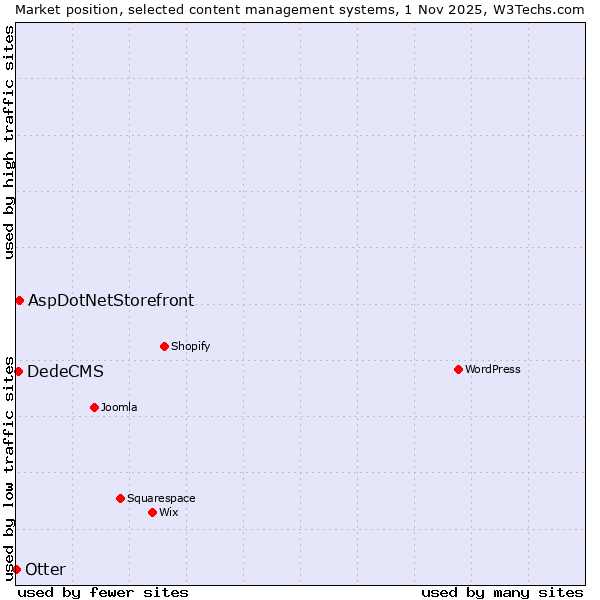Select the 'used by high traffic sites' label
Viewport: 600px width, 600px height.
click(x=9, y=142)
